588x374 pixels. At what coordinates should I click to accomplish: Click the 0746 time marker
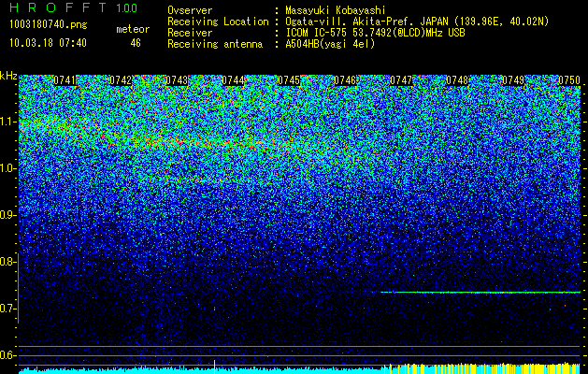click(x=345, y=80)
